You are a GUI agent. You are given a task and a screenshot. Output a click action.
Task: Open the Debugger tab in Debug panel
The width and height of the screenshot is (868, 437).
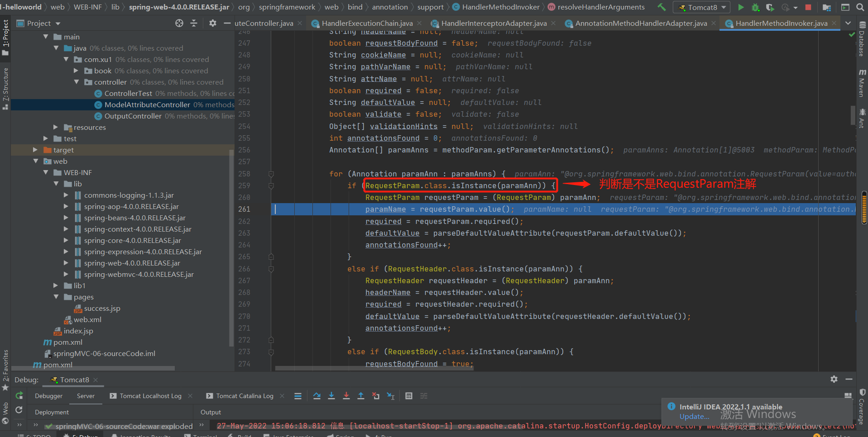[x=49, y=396]
